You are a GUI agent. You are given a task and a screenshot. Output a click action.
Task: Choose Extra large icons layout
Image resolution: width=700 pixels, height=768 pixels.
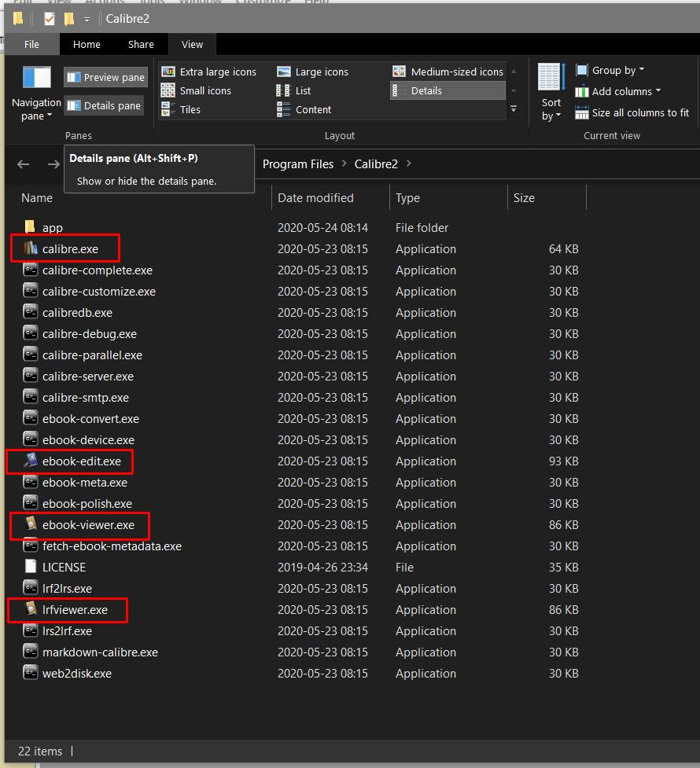coord(209,72)
